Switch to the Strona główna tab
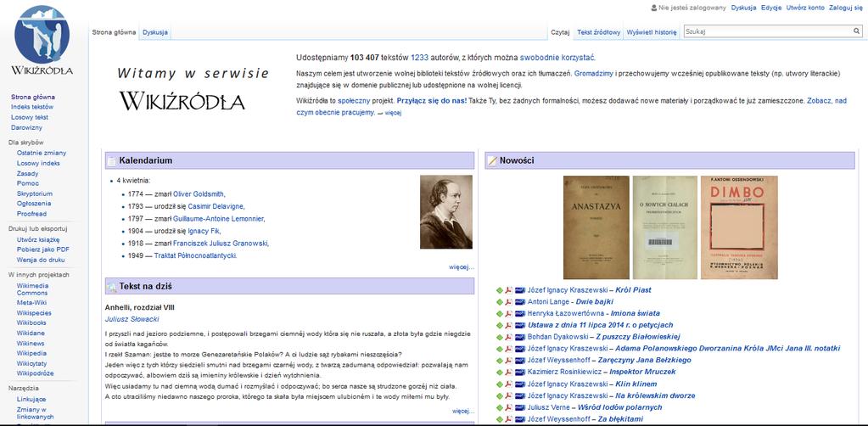The image size is (868, 426). pos(114,32)
